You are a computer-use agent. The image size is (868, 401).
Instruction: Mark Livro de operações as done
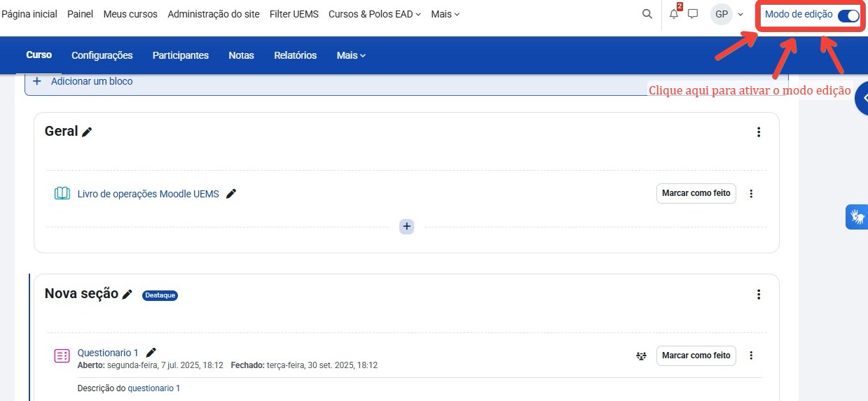coord(696,193)
